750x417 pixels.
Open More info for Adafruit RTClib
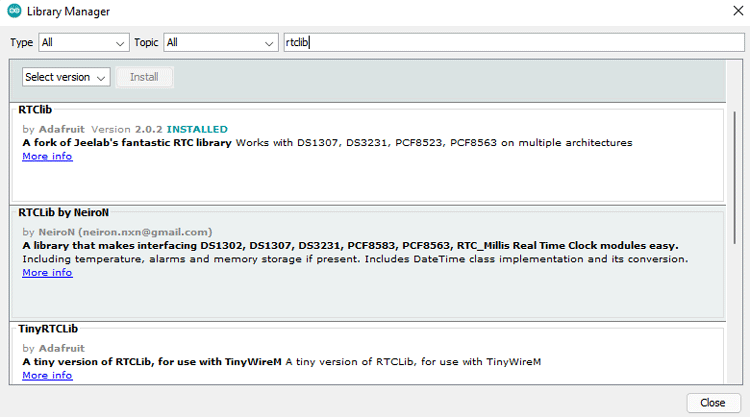[47, 157]
